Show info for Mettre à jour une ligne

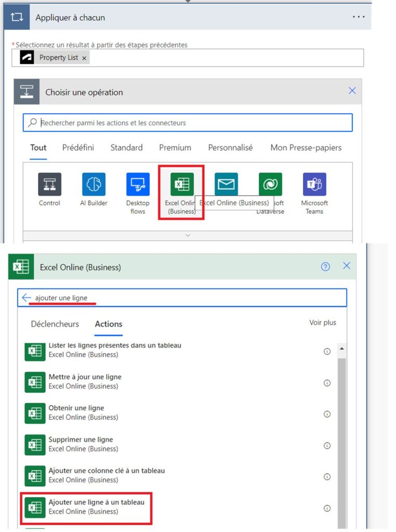pyautogui.click(x=327, y=383)
